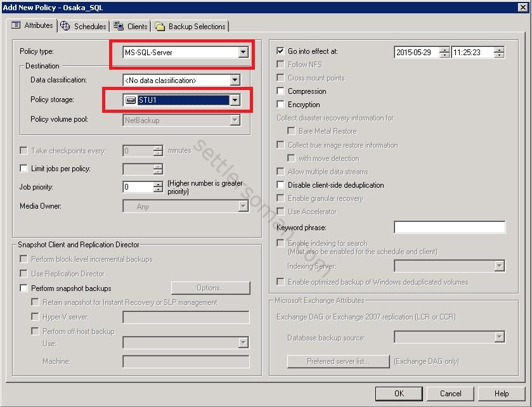Toggle the Encryption checkbox
The image size is (532, 407).
[281, 105]
